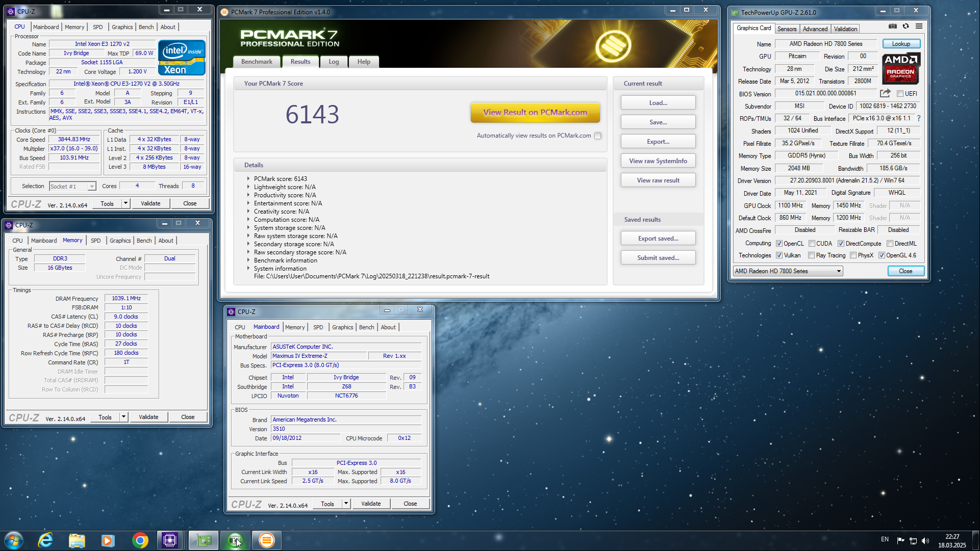
Task: Click the View raw SystemInfo button
Action: point(658,161)
